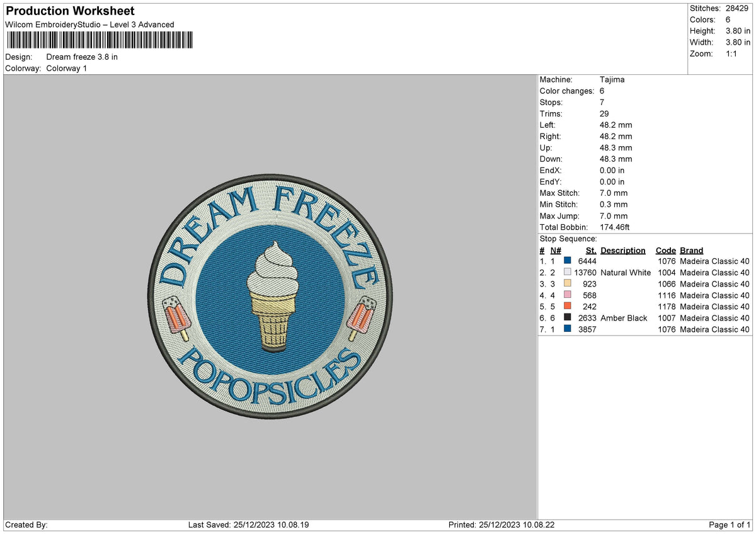Click the blue swatch in stop row 1
Screen dimensions: 756x534
pyautogui.click(x=568, y=261)
